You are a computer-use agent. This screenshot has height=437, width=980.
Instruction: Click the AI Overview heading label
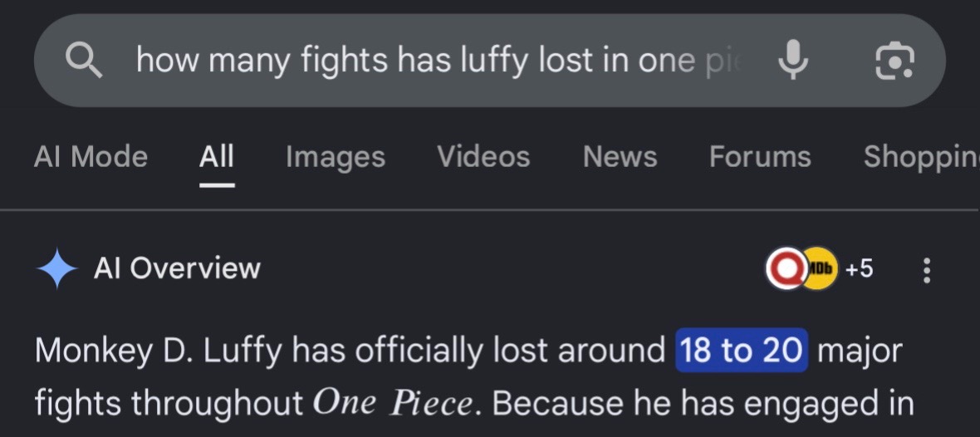click(177, 269)
